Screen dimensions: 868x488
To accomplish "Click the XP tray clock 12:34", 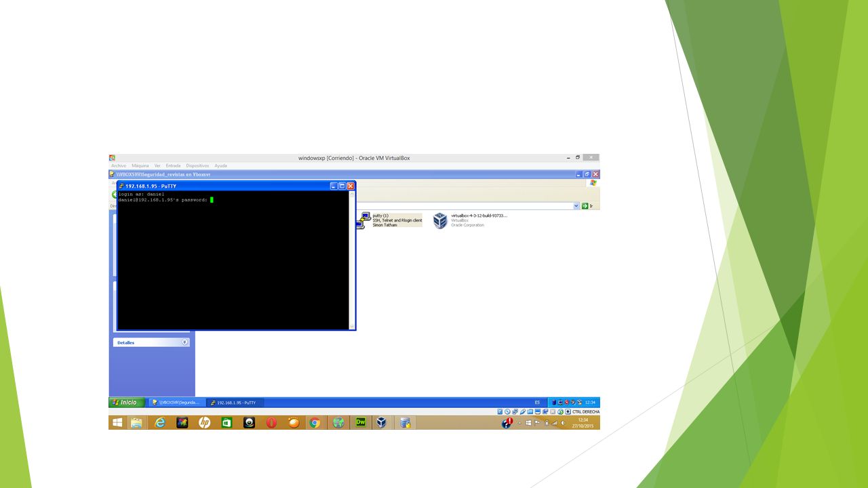I will pos(590,402).
